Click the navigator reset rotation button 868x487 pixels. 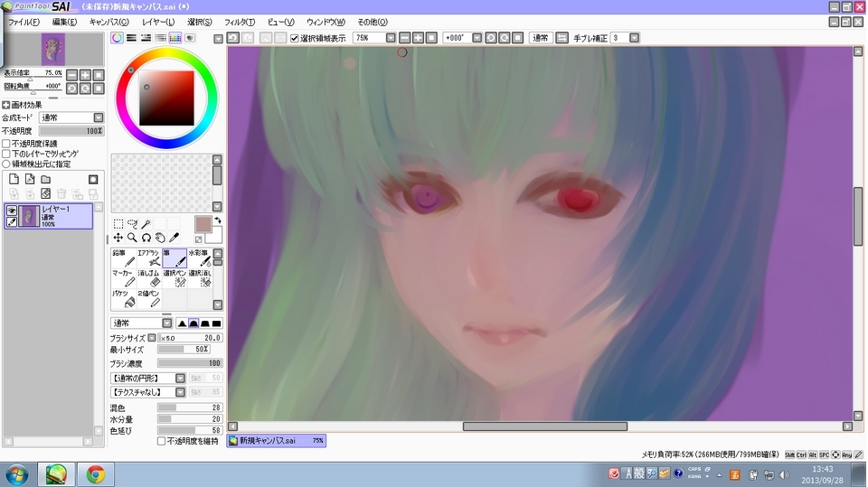pos(99,89)
